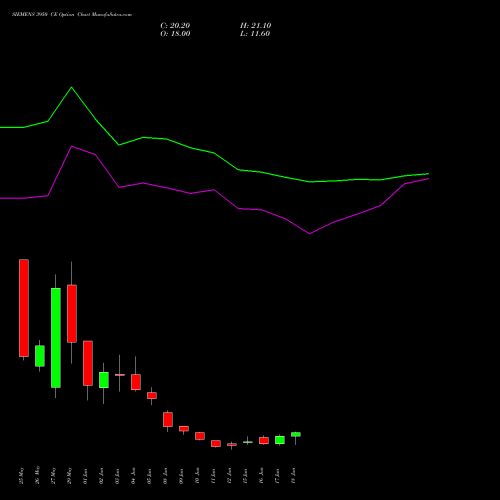Click the last green candle for 18 Jun
The width and height of the screenshot is (500, 500).
(x=296, y=435)
